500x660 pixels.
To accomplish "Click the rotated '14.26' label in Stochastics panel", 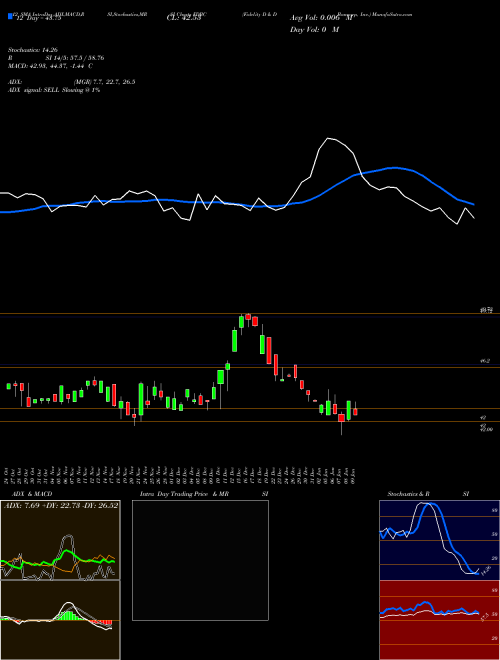I will 486,571.
